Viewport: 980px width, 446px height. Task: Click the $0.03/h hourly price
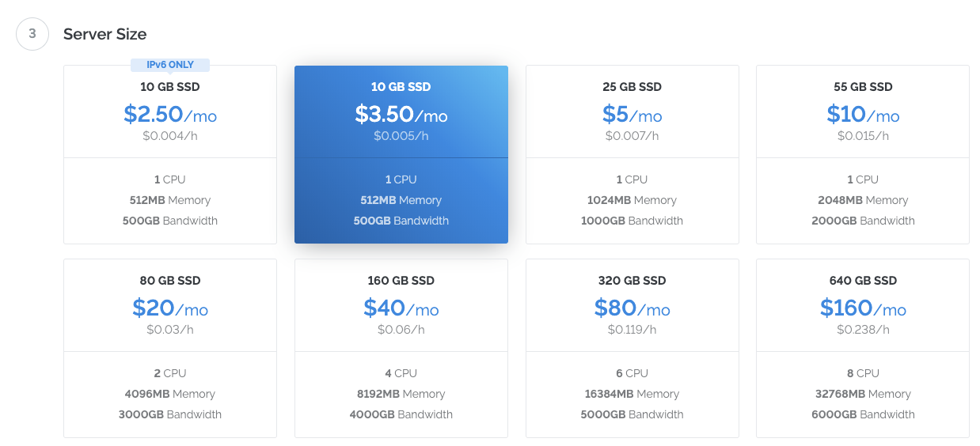pos(170,330)
